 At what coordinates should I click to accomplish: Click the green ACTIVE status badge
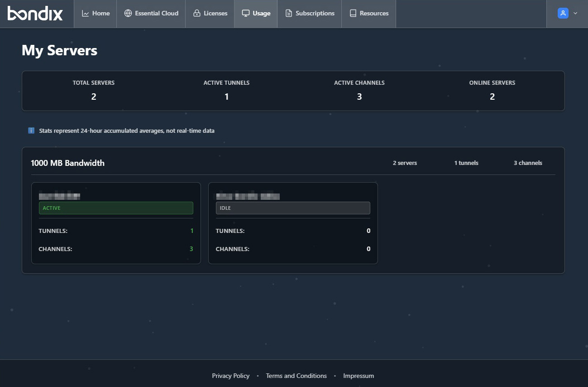pyautogui.click(x=116, y=208)
